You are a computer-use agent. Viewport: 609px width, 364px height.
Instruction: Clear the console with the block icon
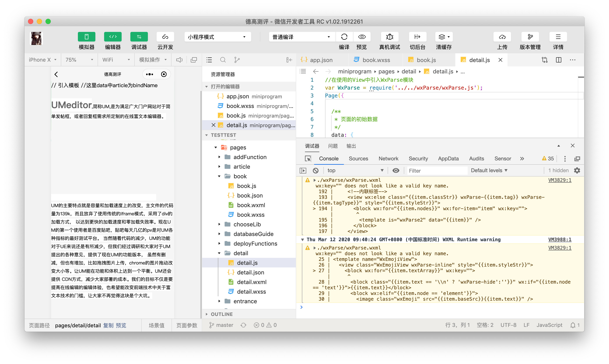[x=316, y=170]
